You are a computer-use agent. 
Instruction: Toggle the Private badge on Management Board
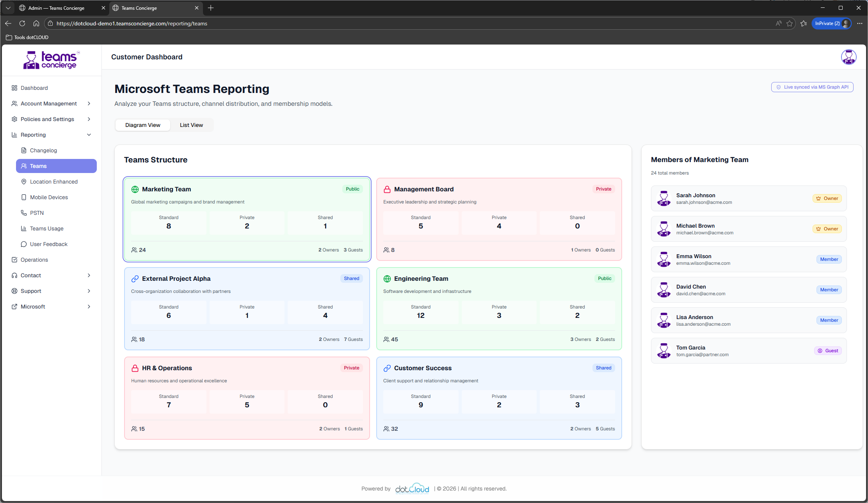pyautogui.click(x=603, y=189)
